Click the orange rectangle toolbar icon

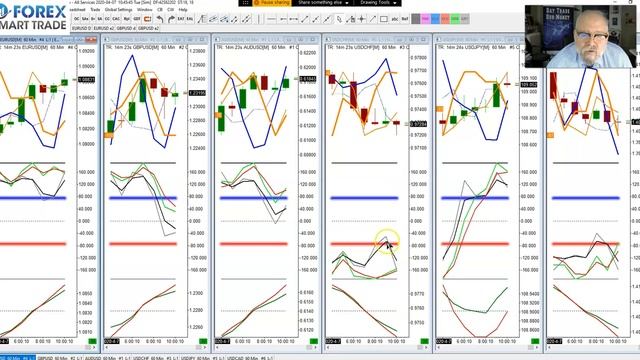147,19
